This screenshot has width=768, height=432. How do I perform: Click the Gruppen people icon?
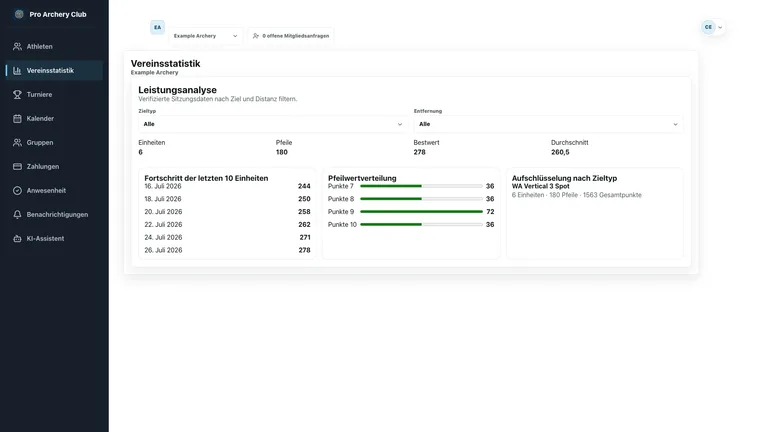(17, 143)
